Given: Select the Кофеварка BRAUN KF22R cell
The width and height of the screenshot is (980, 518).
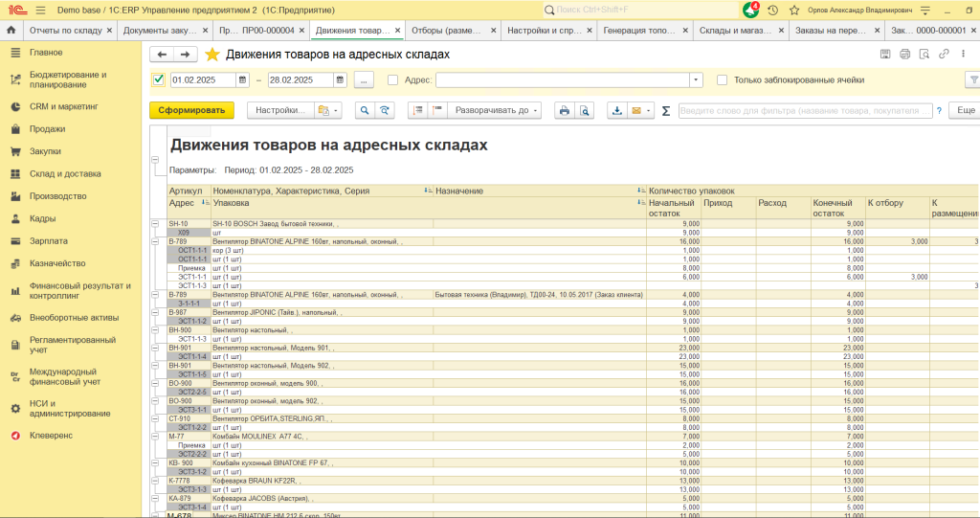Looking at the screenshot, I should (322, 481).
